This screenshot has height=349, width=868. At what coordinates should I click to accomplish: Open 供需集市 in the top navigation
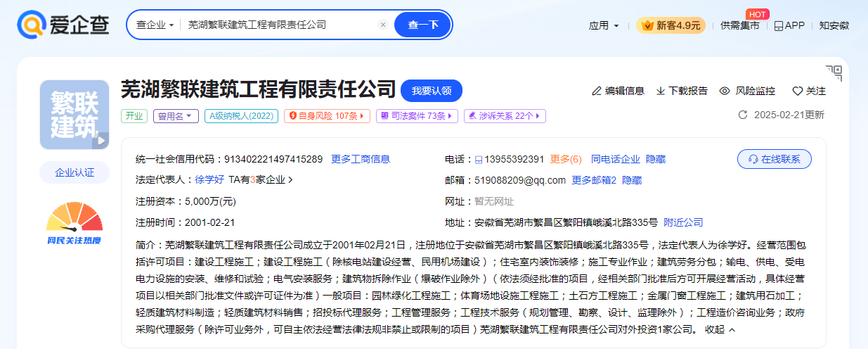coord(739,25)
